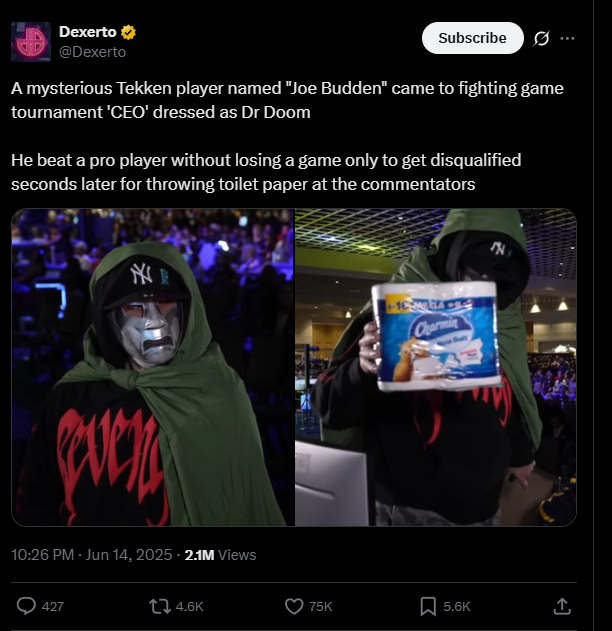Open Grok explain icon beside Subscribe
612x631 pixels.
click(x=541, y=39)
